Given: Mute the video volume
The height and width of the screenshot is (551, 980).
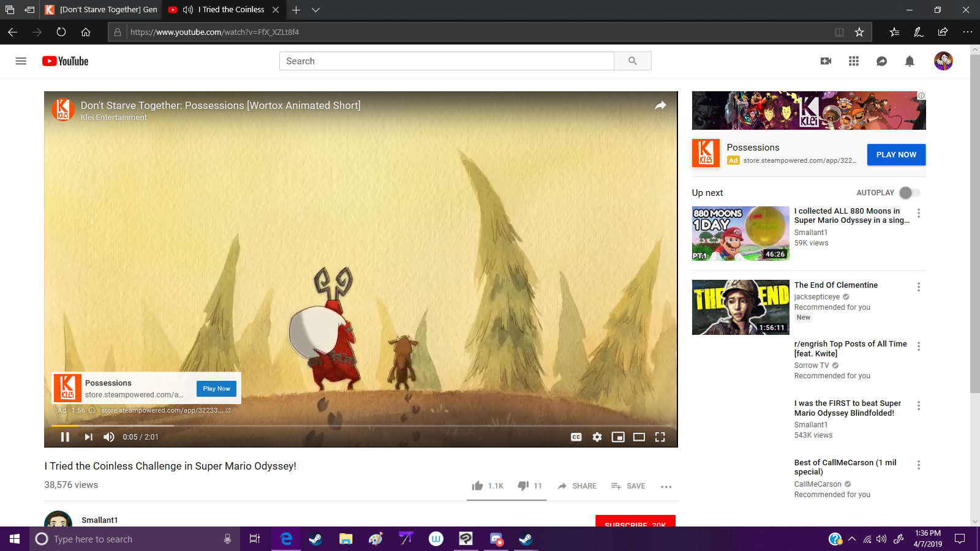Looking at the screenshot, I should [x=109, y=437].
